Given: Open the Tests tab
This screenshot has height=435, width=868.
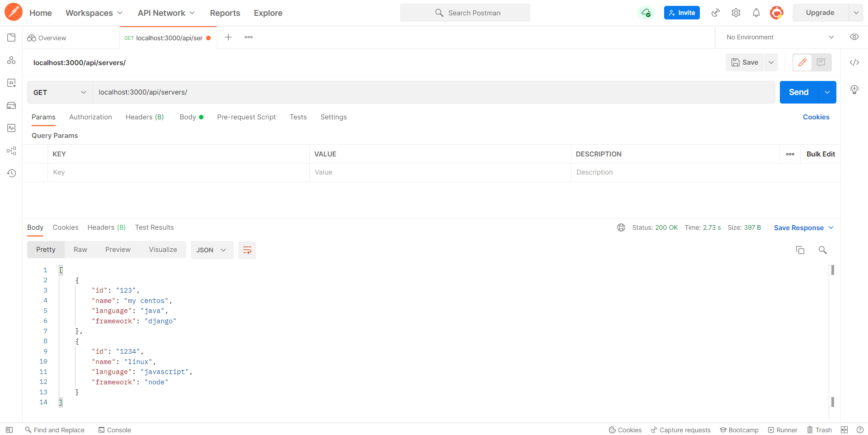Looking at the screenshot, I should pyautogui.click(x=298, y=117).
